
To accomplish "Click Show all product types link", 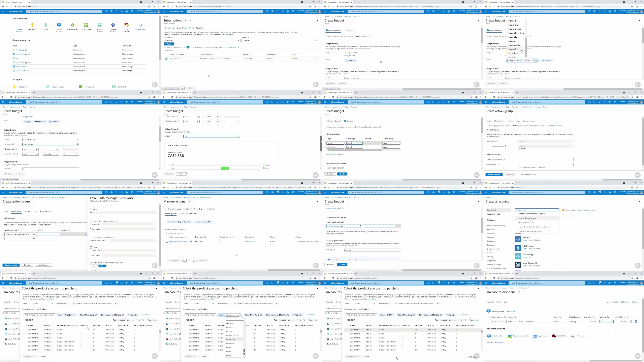I will (494, 342).
